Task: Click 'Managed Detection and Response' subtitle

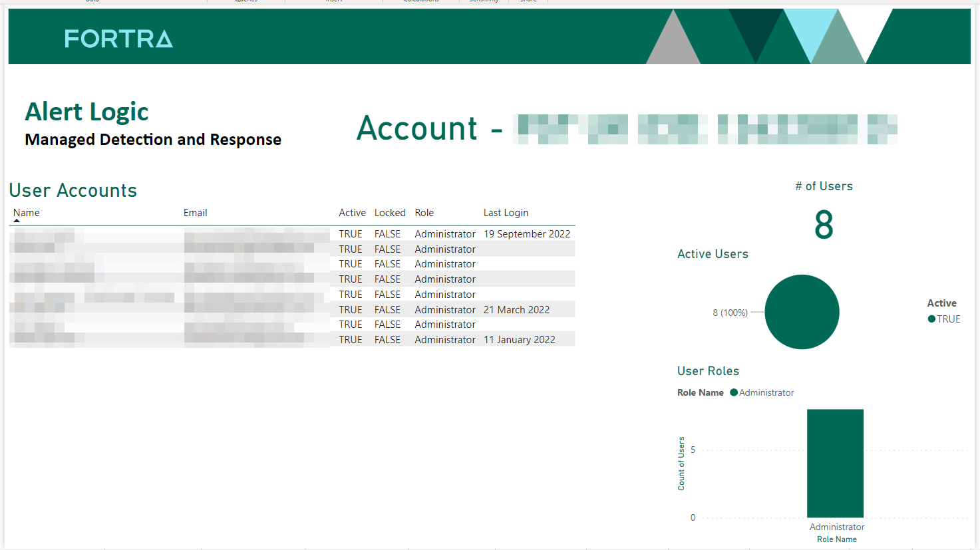Action: [153, 140]
